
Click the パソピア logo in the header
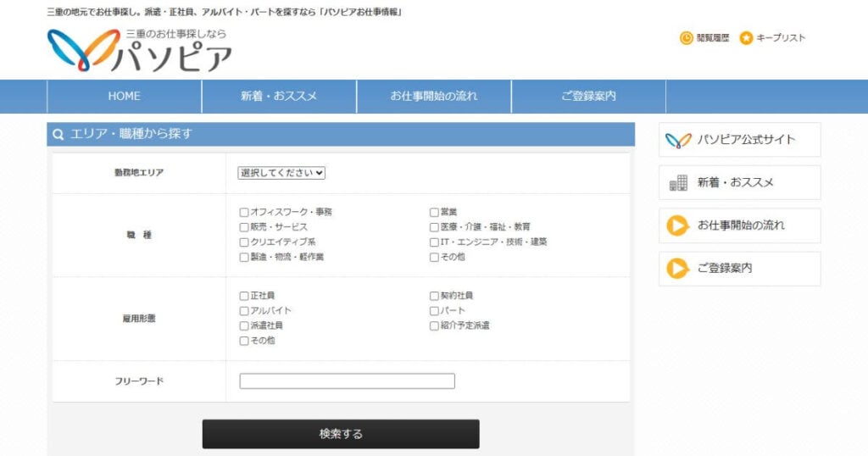point(140,50)
